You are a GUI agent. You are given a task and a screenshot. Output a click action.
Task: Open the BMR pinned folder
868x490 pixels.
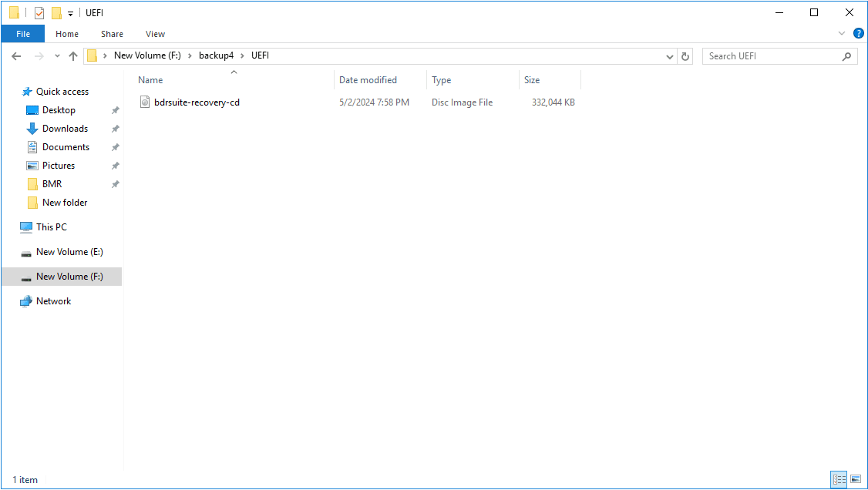52,184
